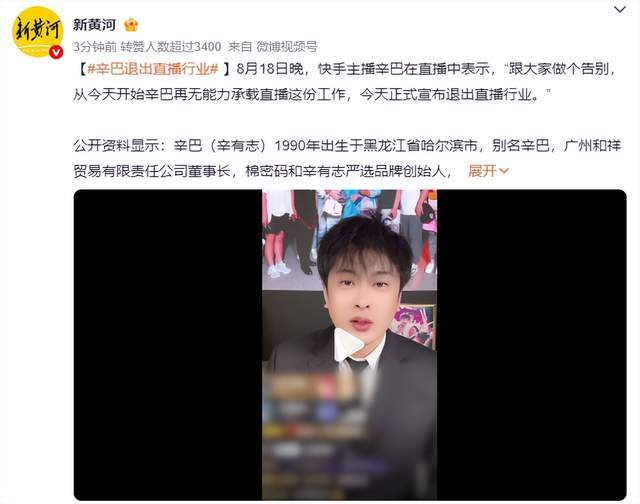
Task: Click the 公开资料显示 paragraph text
Action: click(x=347, y=158)
